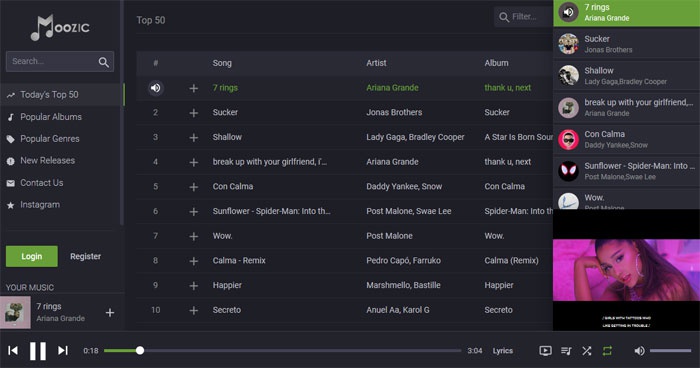Add 7 rings from Your Music bar
The image size is (700, 368).
pos(110,313)
